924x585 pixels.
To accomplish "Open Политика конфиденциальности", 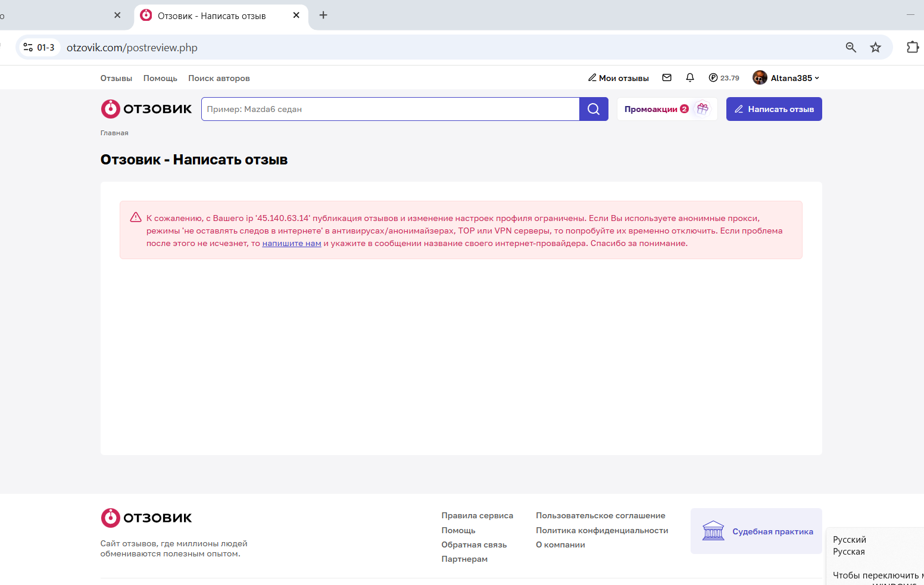I will pos(602,530).
